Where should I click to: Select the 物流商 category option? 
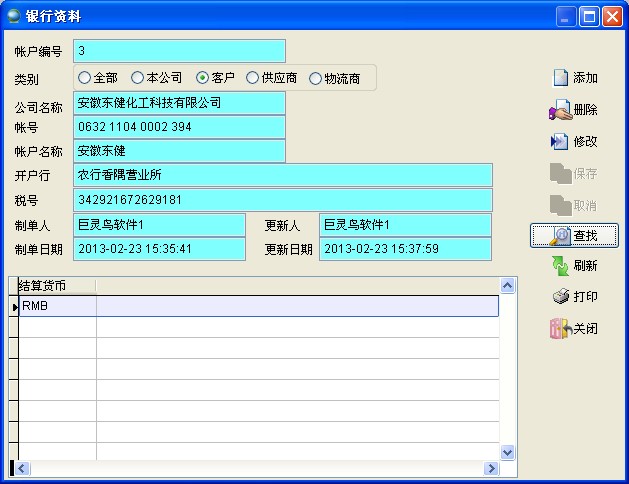tap(316, 78)
